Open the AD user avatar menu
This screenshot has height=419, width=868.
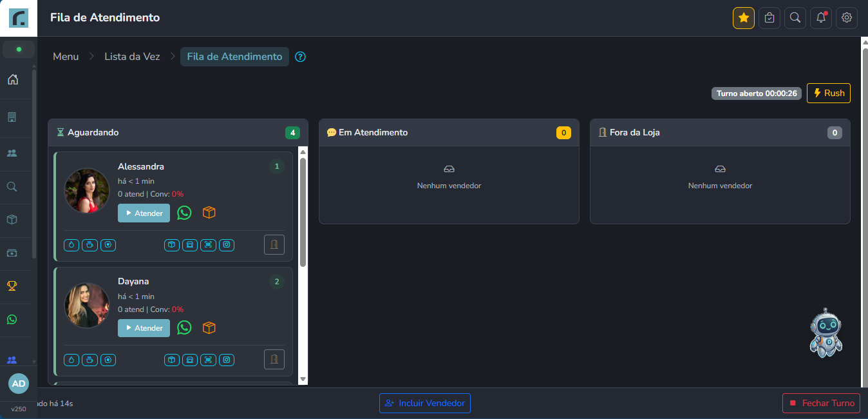pos(19,384)
